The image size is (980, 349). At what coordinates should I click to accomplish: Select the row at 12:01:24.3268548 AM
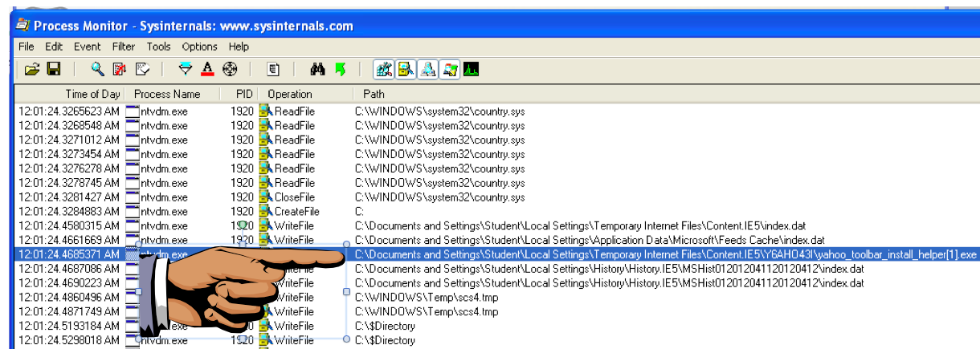pos(498,125)
